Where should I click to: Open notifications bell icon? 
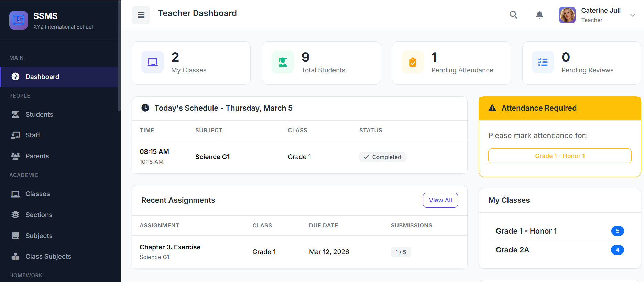(x=539, y=15)
